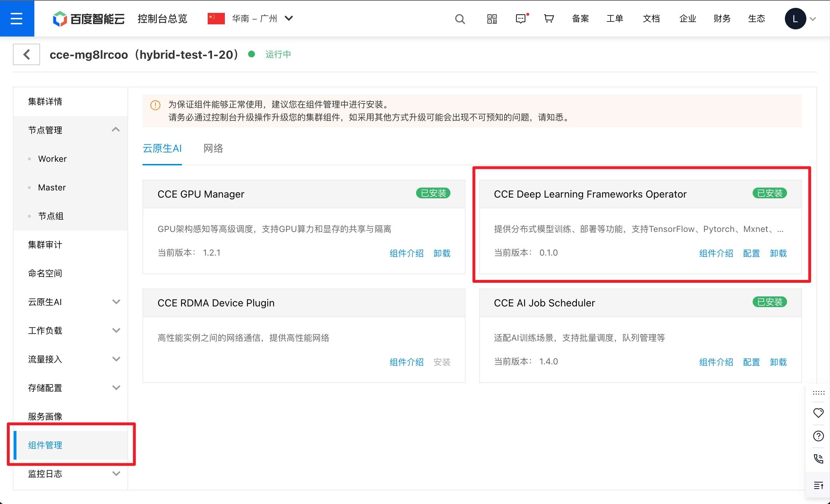
Task: Go back with the left arrow button
Action: point(26,54)
